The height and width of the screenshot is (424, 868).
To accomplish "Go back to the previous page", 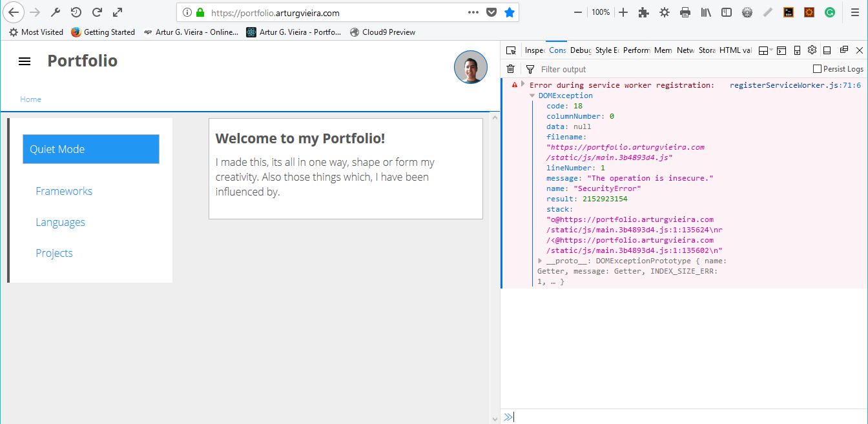I will [14, 12].
